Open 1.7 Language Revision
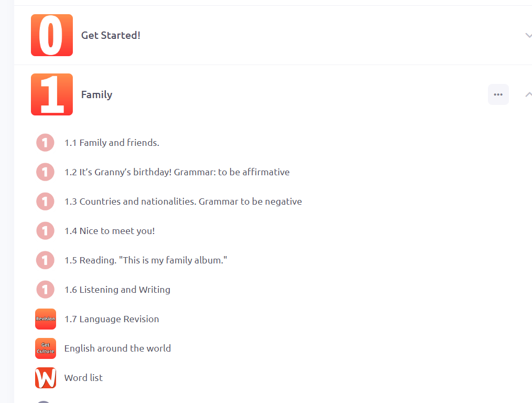532x403 pixels. coord(112,319)
